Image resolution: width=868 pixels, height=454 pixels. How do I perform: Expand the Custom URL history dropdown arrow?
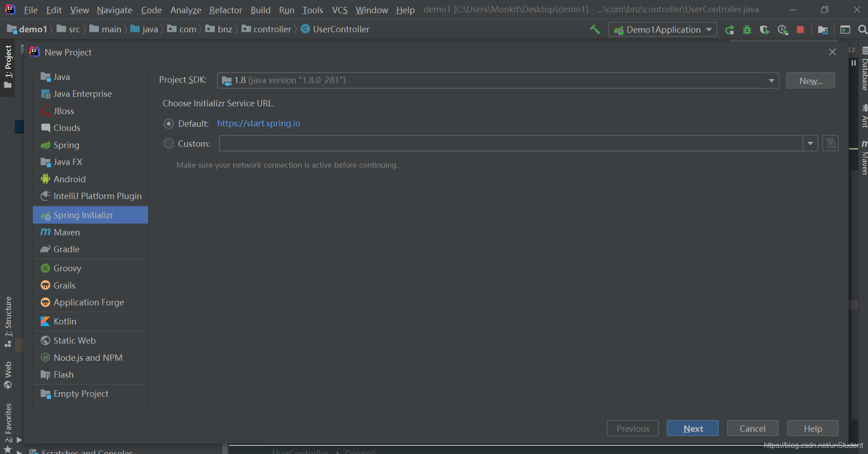[x=810, y=144]
